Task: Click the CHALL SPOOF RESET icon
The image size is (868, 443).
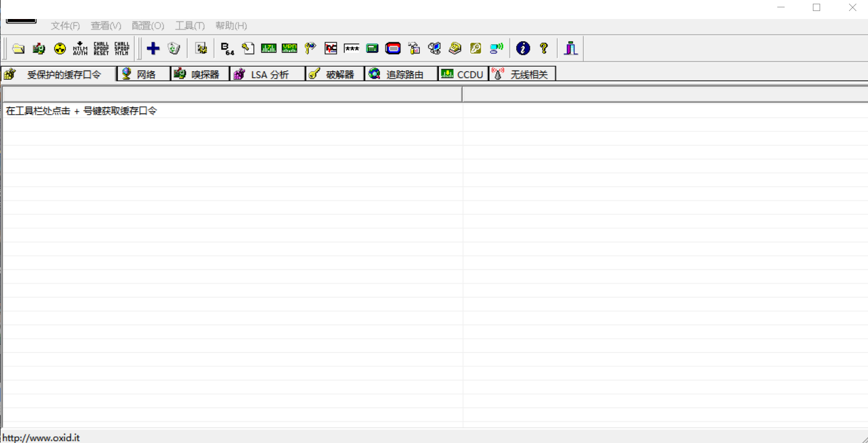Action: [x=101, y=48]
